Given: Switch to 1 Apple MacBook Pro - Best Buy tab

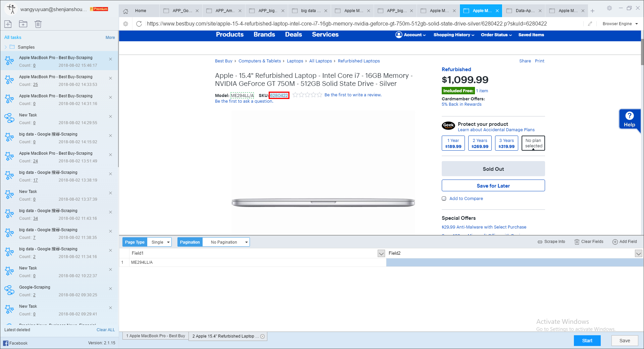Looking at the screenshot, I should (156, 336).
